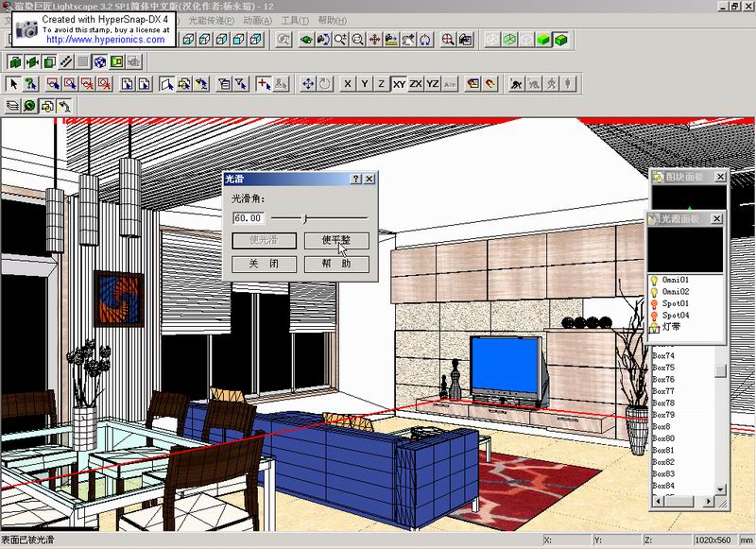This screenshot has width=756, height=549.
Task: Toggle the outlined solid display mode cube
Action: pos(560,40)
